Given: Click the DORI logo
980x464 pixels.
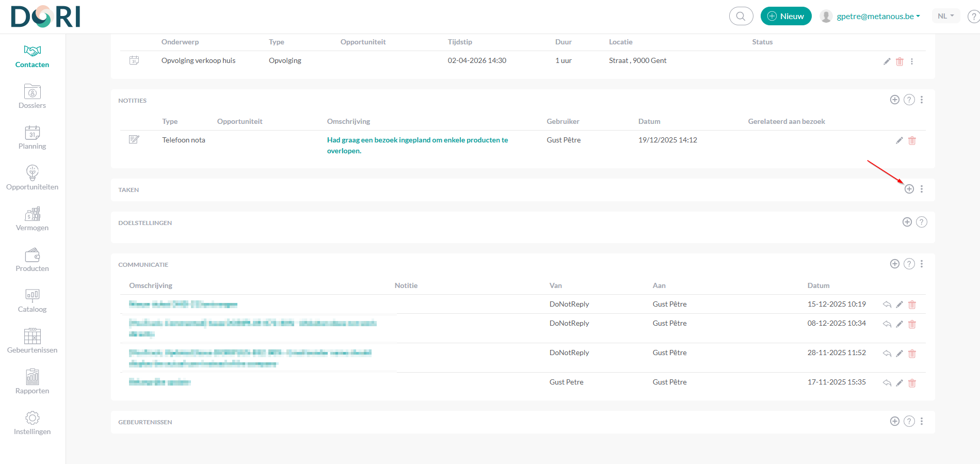Looking at the screenshot, I should pyautogui.click(x=45, y=17).
